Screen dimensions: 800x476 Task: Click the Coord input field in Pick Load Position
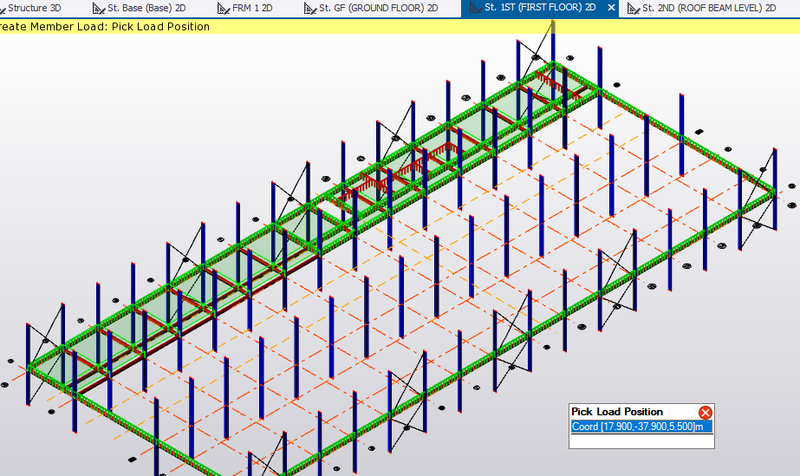pos(641,427)
